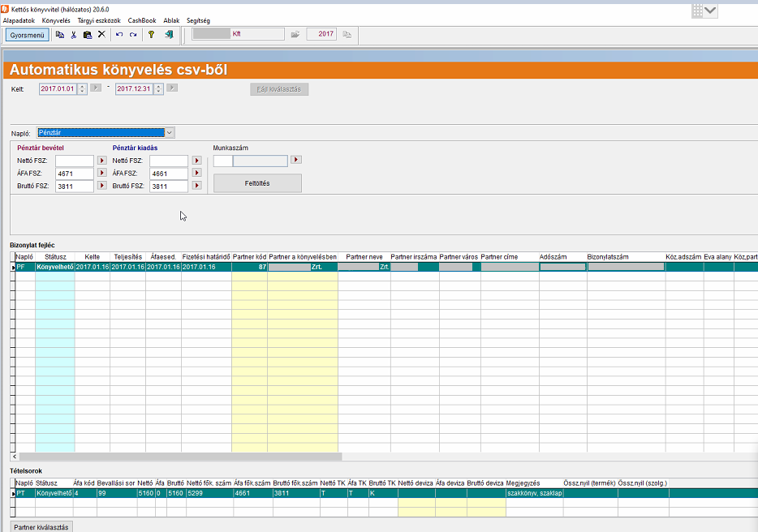Viewport: 758px width, 532px height.
Task: Click the Cut scissors icon
Action: tap(74, 35)
